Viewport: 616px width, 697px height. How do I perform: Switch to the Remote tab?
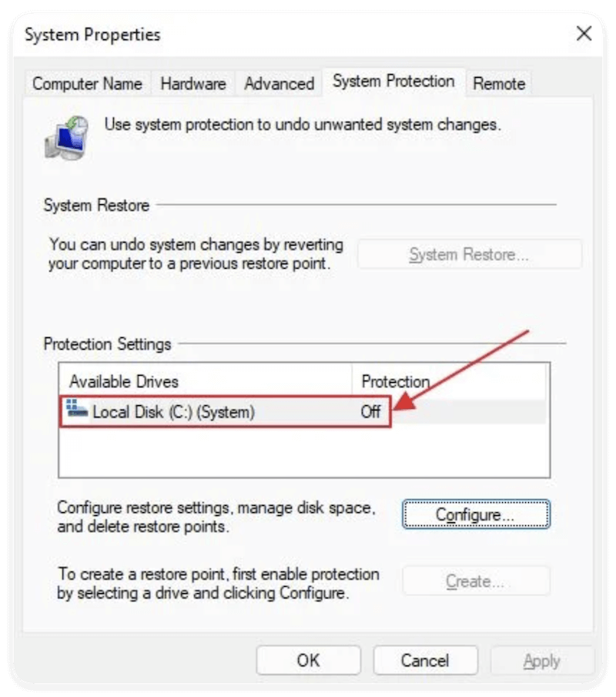(499, 83)
